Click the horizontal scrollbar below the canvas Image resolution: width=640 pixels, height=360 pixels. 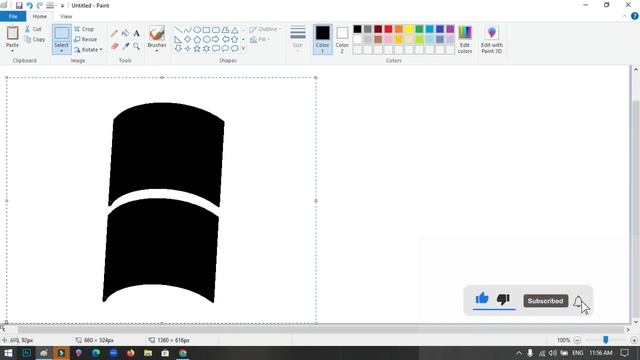[x=321, y=329]
